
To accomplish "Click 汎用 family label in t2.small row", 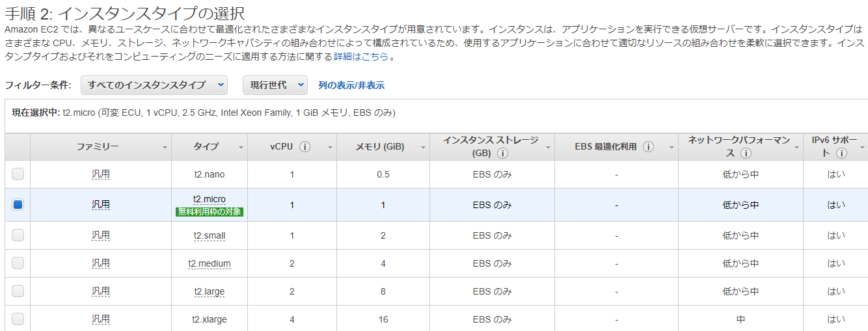I will [101, 235].
